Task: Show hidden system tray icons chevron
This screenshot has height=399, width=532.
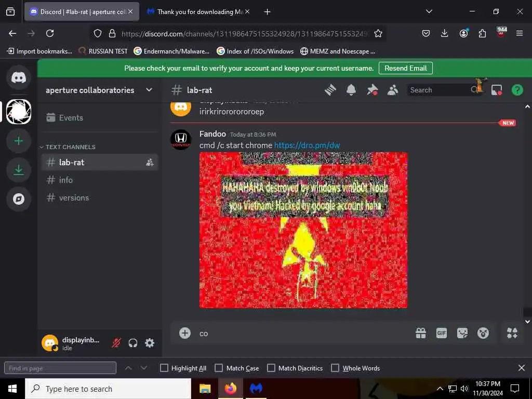Action: tap(440, 389)
